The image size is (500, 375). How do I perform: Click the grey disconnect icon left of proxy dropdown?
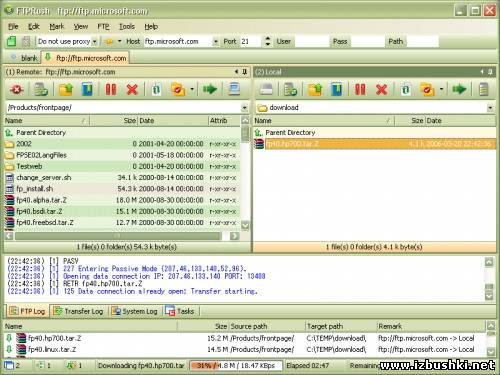26,41
